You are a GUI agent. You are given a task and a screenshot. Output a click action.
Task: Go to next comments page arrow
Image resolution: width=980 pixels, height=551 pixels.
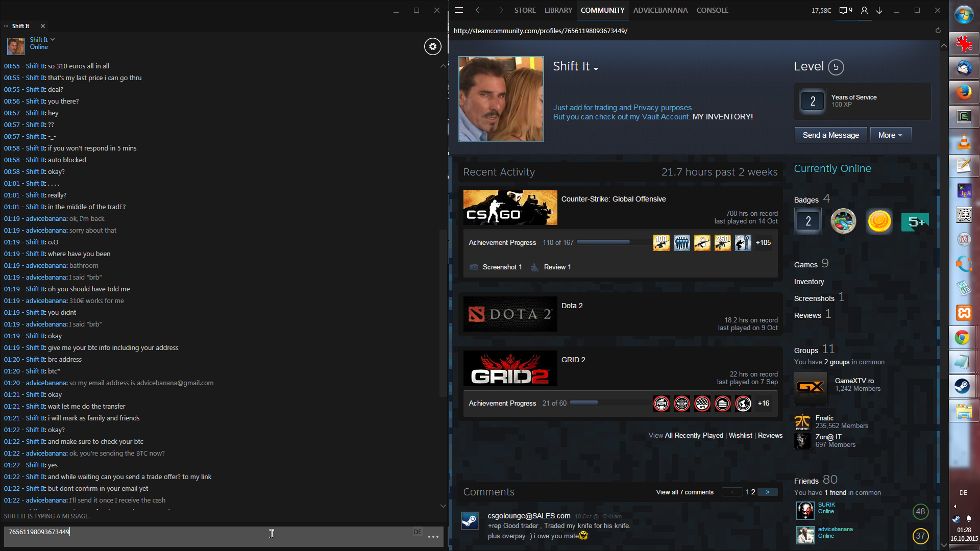point(767,492)
